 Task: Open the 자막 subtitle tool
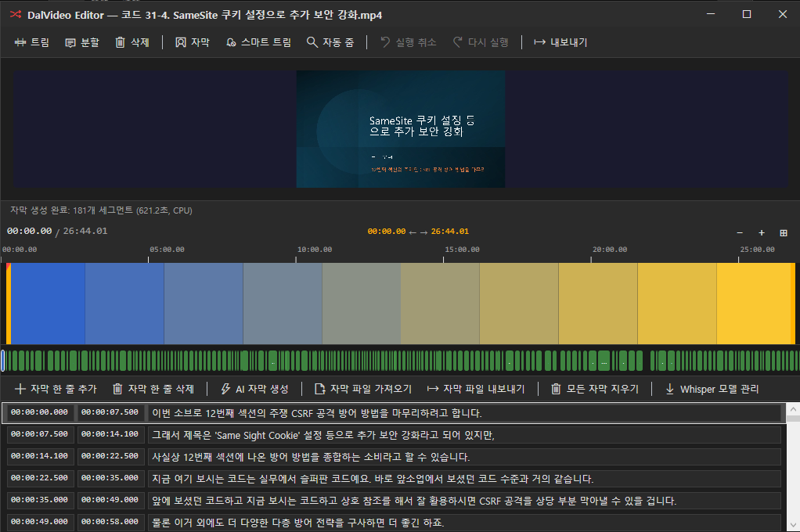click(192, 42)
